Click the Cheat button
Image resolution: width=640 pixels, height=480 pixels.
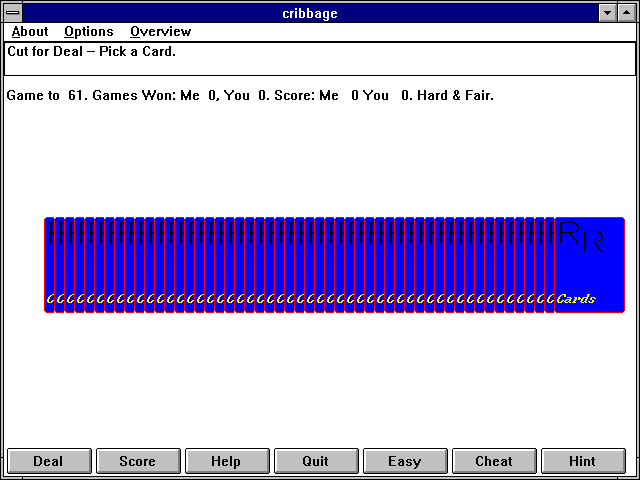[x=494, y=461]
